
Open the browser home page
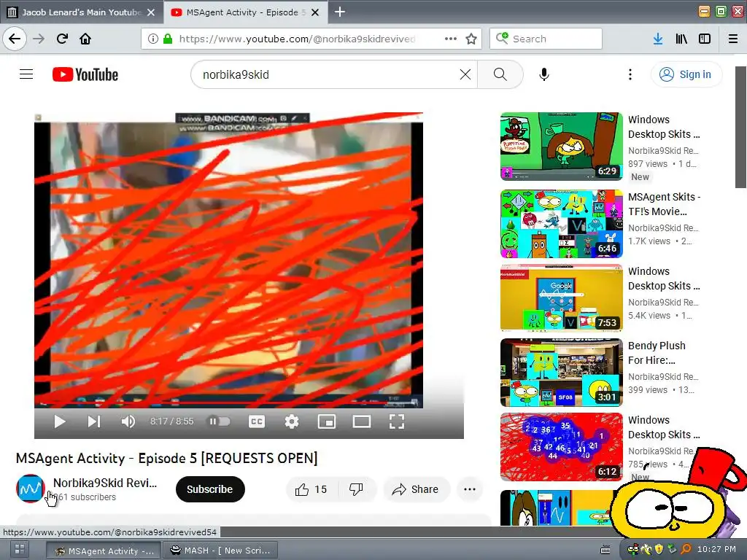pyautogui.click(x=85, y=39)
